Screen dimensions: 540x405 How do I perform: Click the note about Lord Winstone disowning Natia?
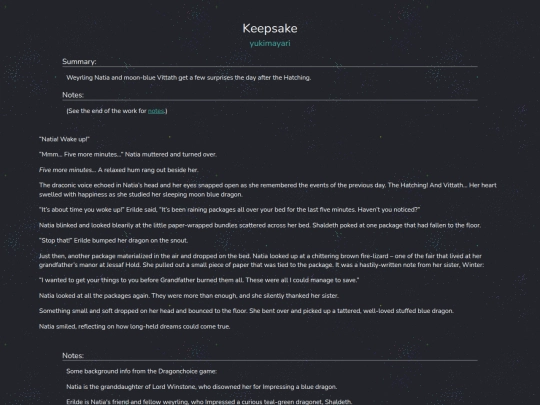201,387
